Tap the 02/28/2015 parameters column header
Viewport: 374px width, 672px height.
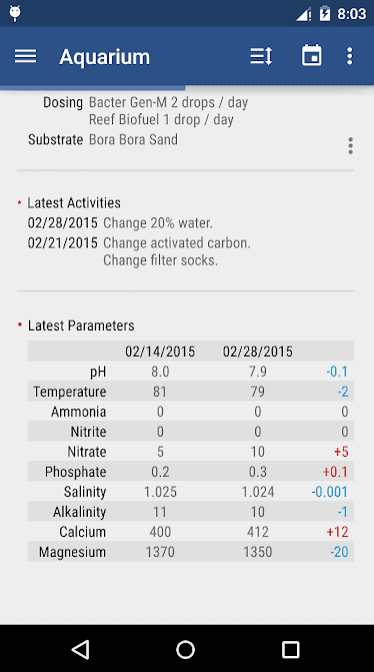[257, 352]
